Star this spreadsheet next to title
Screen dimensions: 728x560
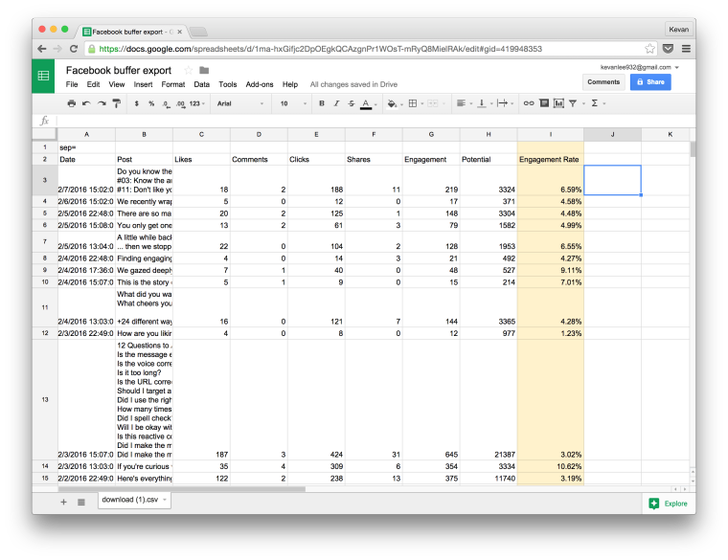pyautogui.click(x=188, y=71)
